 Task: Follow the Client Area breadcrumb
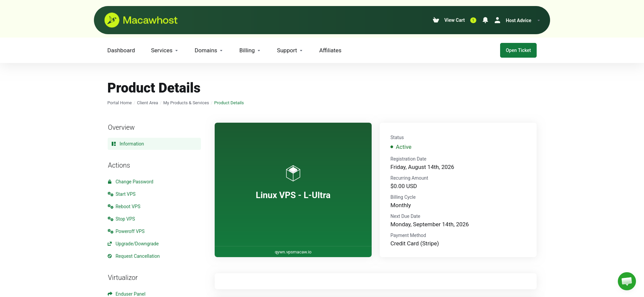click(x=147, y=103)
